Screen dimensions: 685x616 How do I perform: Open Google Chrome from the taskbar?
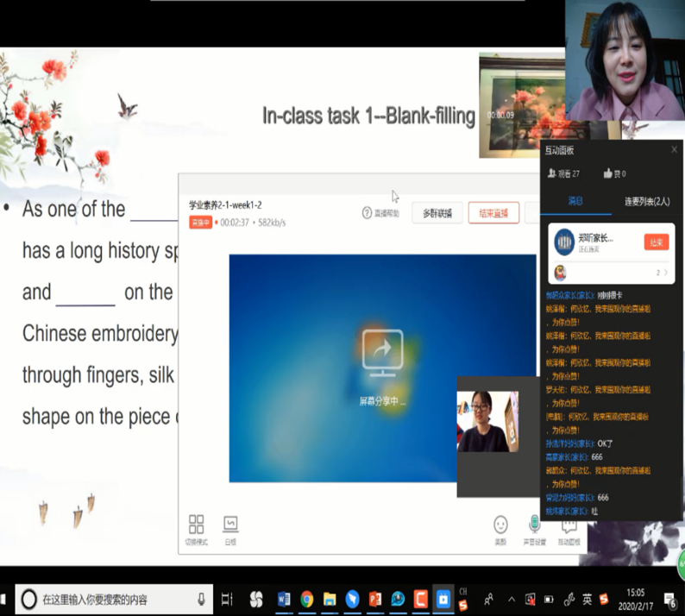pyautogui.click(x=306, y=599)
